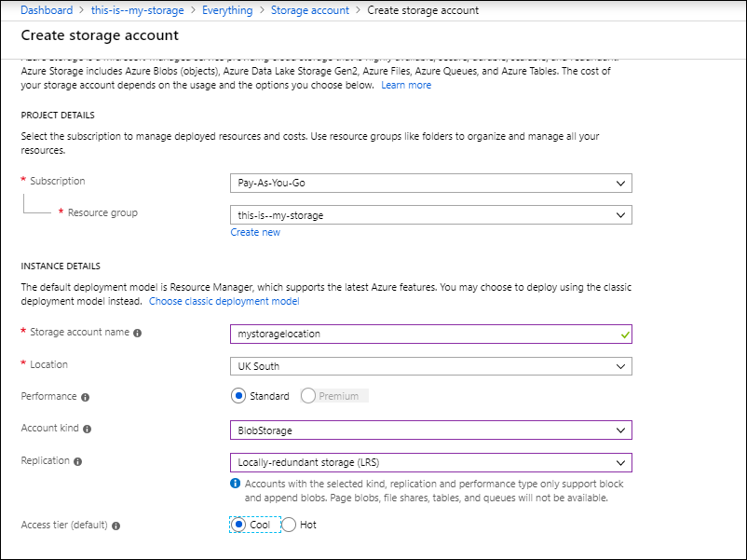Expand the Resource group dropdown
747x560 pixels.
click(x=430, y=215)
